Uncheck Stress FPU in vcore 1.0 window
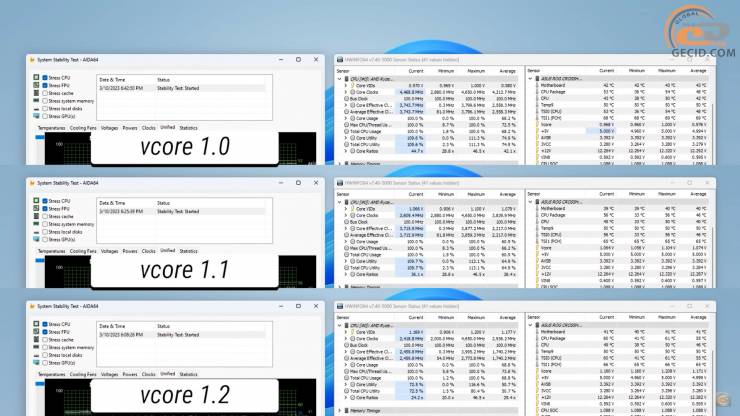The image size is (740, 416). pyautogui.click(x=45, y=85)
